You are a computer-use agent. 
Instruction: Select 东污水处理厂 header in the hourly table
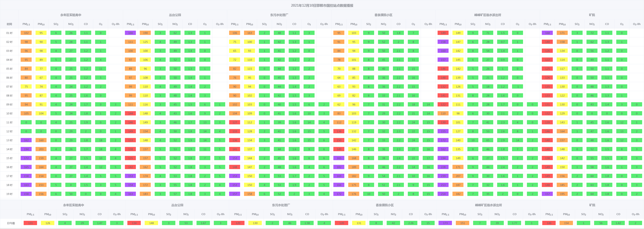click(x=279, y=15)
